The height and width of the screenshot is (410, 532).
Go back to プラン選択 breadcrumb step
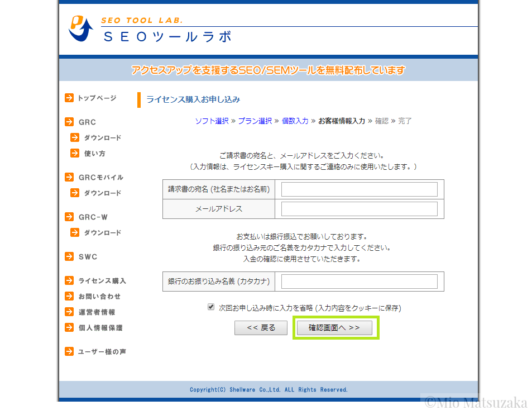[x=255, y=121]
